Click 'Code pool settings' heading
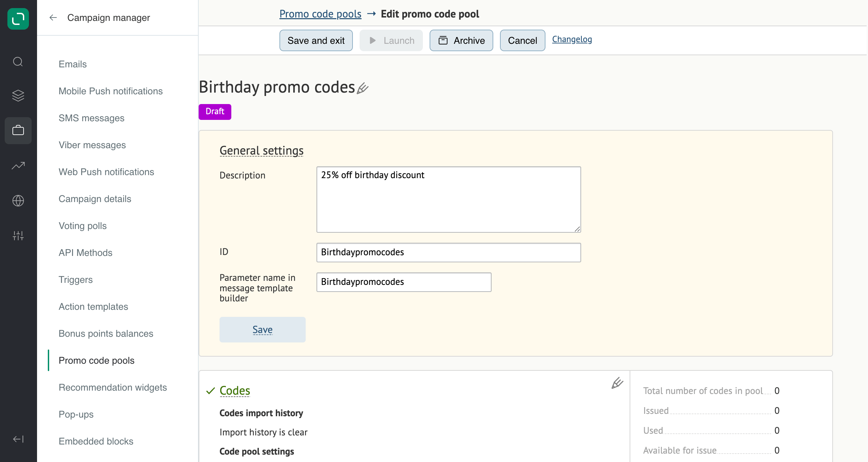 click(x=257, y=452)
